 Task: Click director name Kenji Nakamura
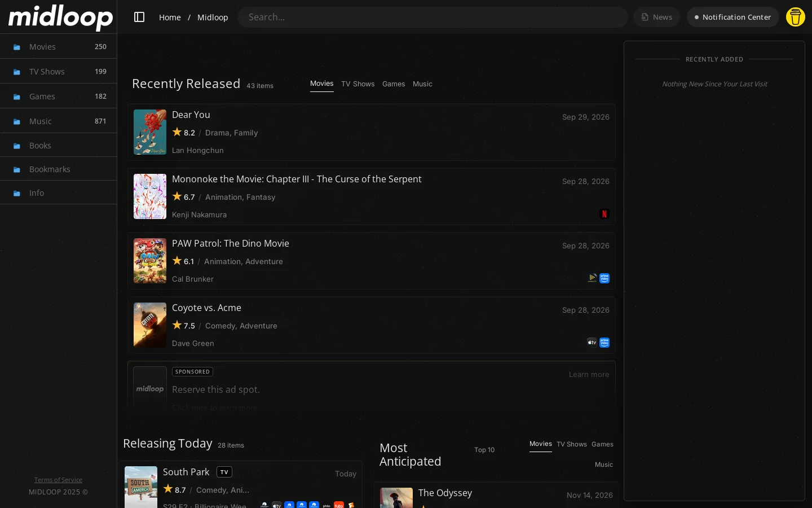(x=199, y=214)
